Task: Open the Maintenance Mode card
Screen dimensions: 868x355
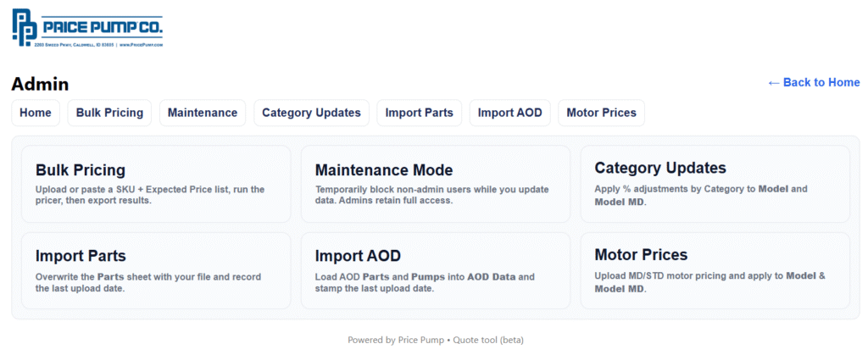Action: (x=435, y=183)
